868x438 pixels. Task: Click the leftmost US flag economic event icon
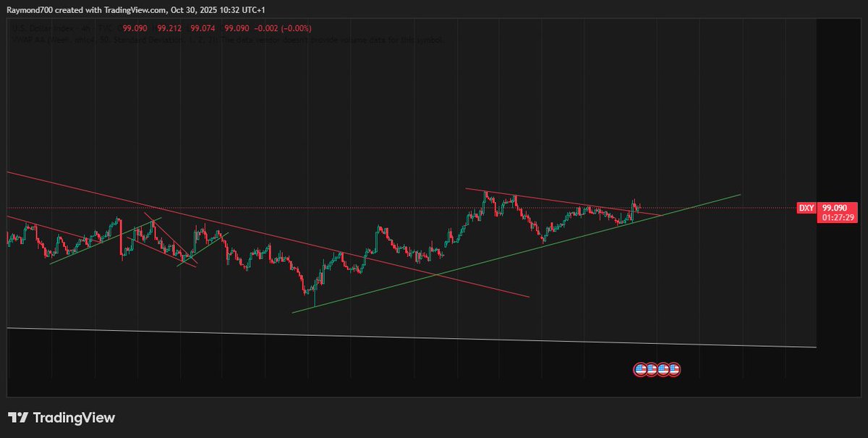(x=639, y=370)
